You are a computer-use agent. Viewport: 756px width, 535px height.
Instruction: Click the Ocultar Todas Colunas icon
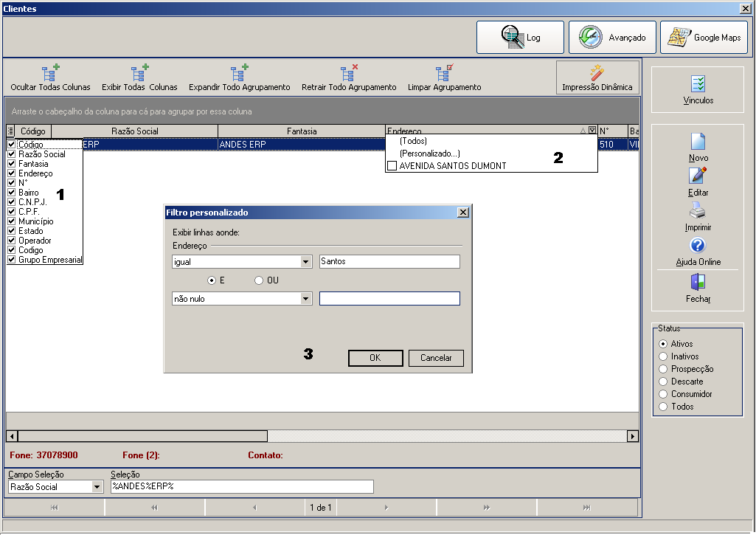point(50,72)
